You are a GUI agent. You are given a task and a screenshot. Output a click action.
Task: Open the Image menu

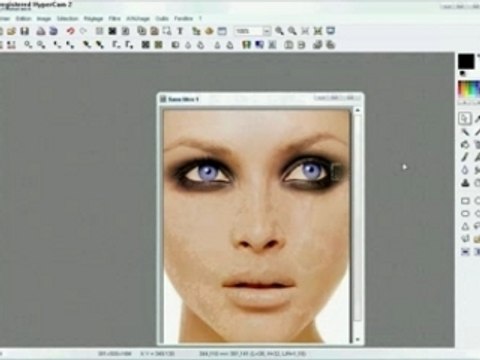[x=44, y=19]
